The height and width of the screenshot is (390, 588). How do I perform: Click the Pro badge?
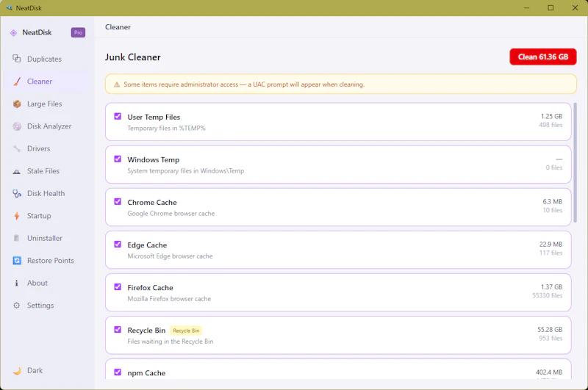pos(78,32)
